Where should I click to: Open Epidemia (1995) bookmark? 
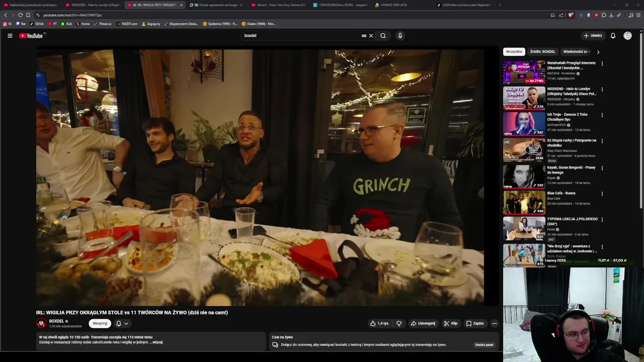click(x=220, y=24)
